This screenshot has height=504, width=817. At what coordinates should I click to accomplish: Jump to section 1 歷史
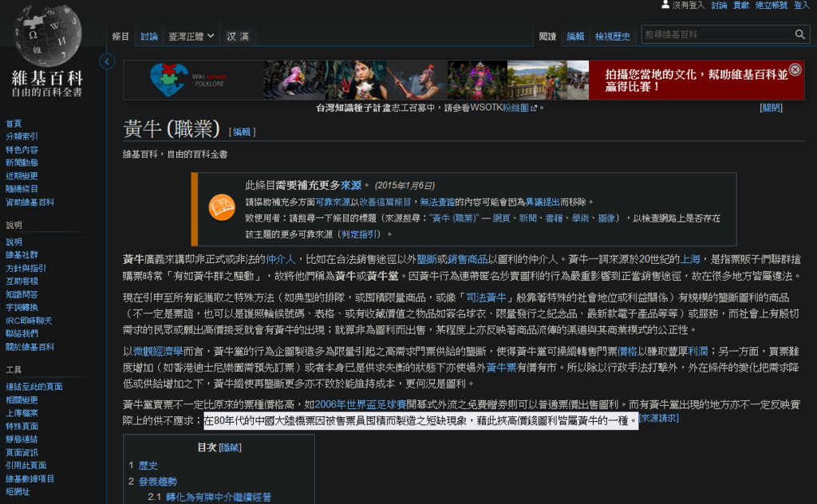(148, 466)
